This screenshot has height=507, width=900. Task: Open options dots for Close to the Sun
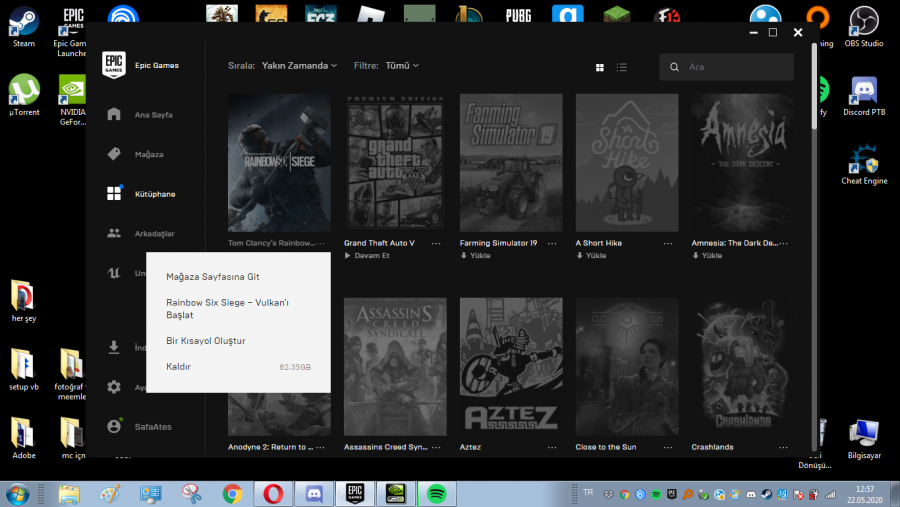[x=668, y=447]
